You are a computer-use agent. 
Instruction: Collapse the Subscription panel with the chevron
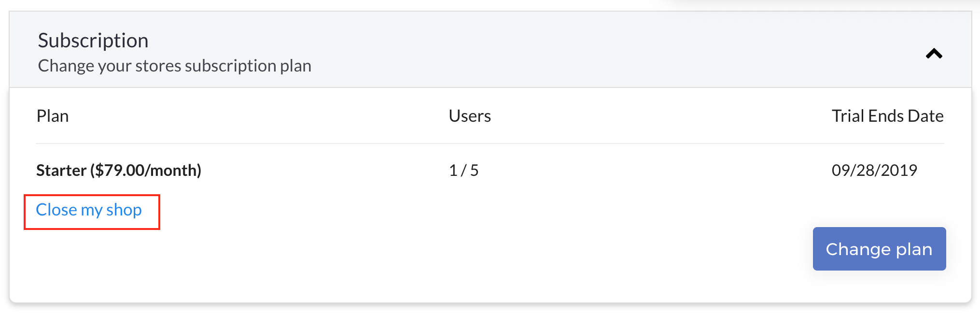coord(934,53)
